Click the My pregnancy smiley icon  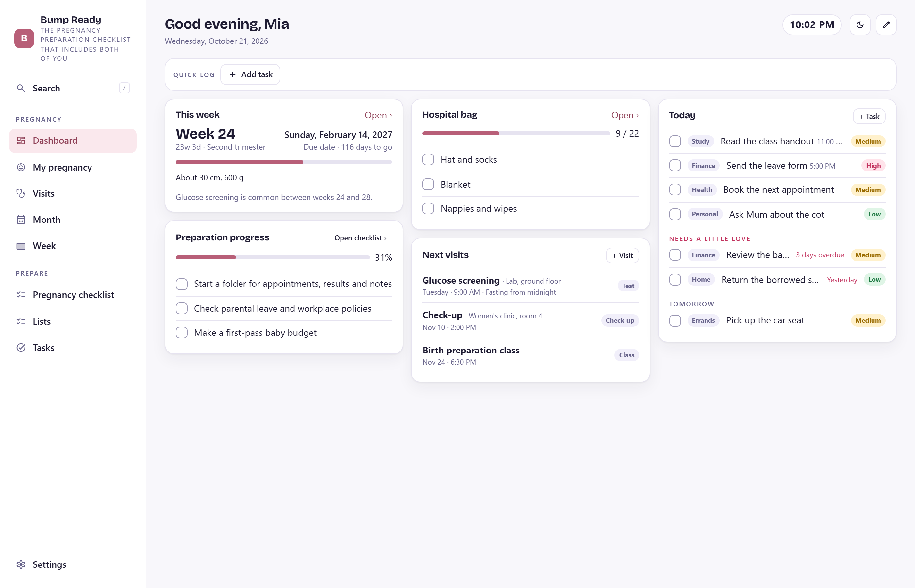[21, 167]
